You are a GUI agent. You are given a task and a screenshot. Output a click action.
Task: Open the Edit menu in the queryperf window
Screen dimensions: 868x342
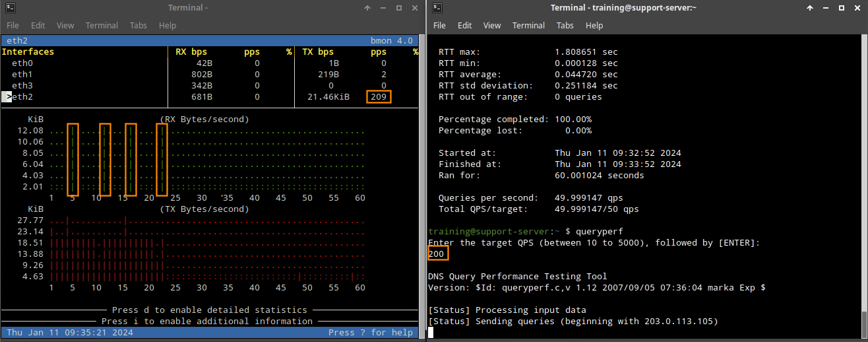[465, 25]
